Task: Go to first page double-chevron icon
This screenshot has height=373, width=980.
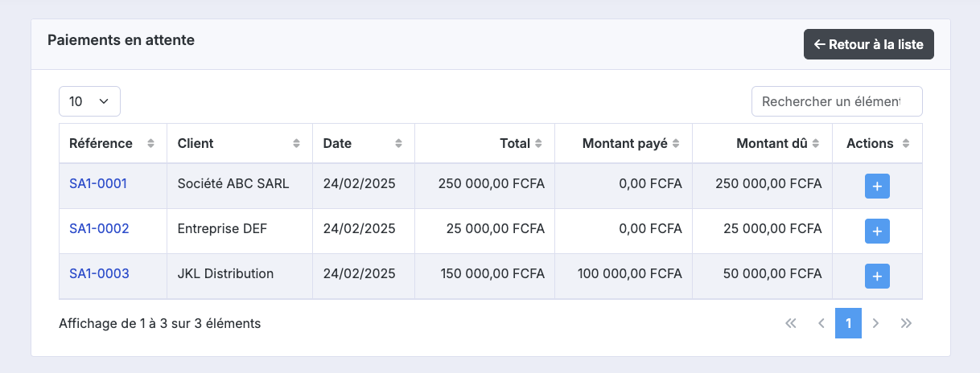Action: coord(790,323)
